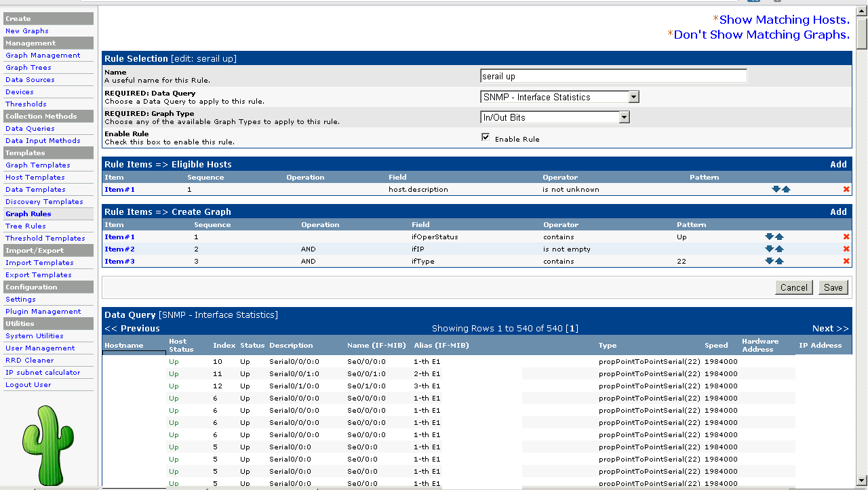Open Item#1 in Create Graph table

[120, 237]
